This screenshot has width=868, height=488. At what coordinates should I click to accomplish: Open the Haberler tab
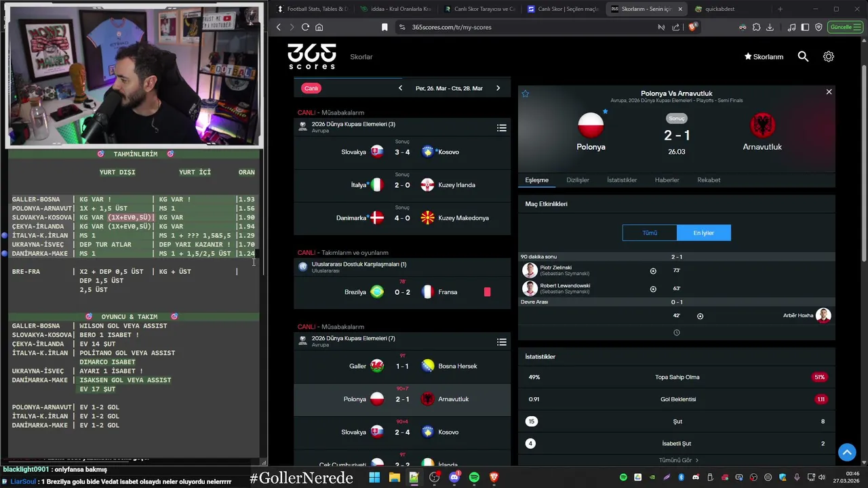click(667, 180)
